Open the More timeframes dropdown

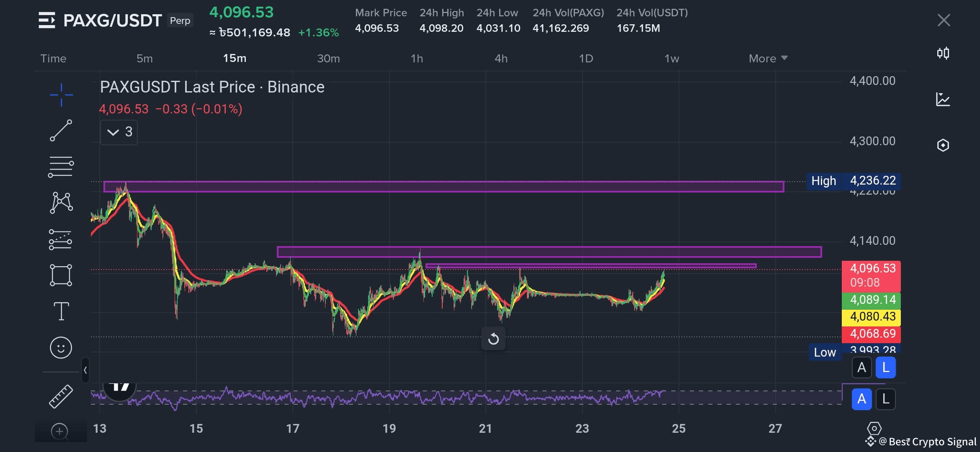click(768, 58)
